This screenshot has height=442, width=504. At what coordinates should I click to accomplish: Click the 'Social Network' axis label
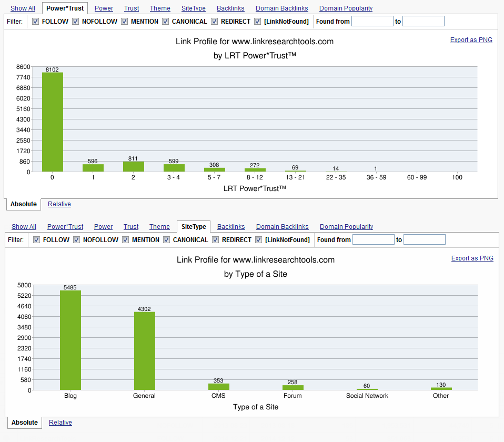[367, 396]
